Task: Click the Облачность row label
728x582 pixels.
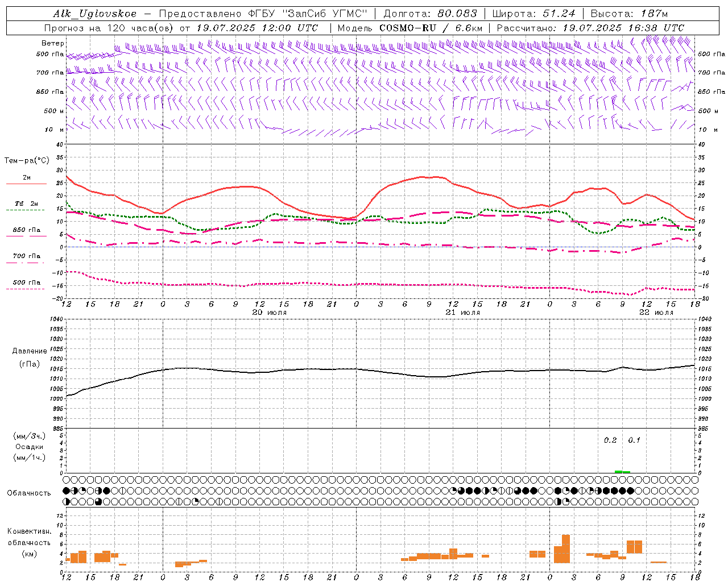Action: (x=29, y=493)
